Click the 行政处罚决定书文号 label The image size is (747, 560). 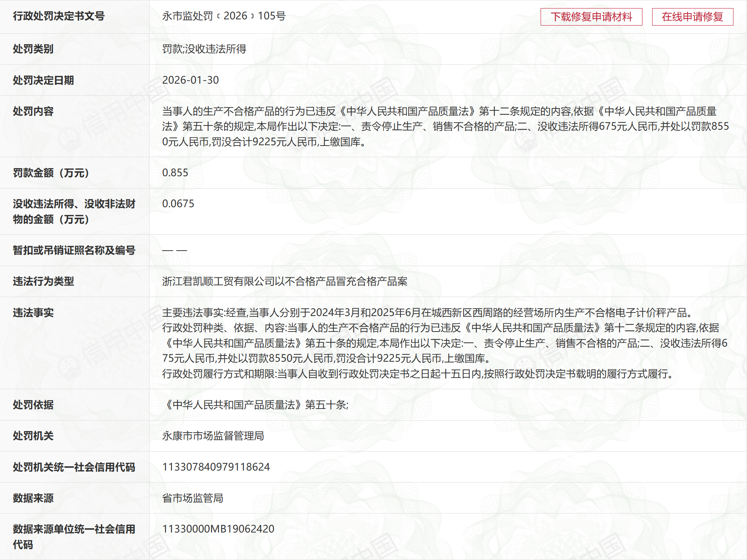click(58, 16)
